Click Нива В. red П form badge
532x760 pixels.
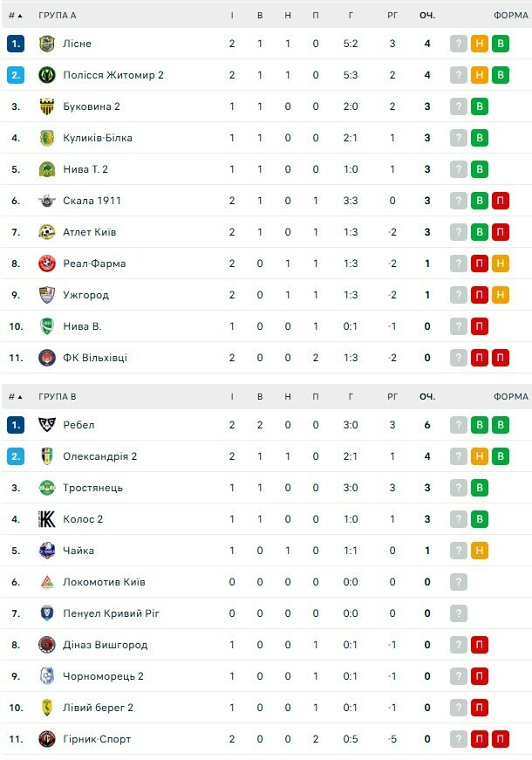coord(480,326)
